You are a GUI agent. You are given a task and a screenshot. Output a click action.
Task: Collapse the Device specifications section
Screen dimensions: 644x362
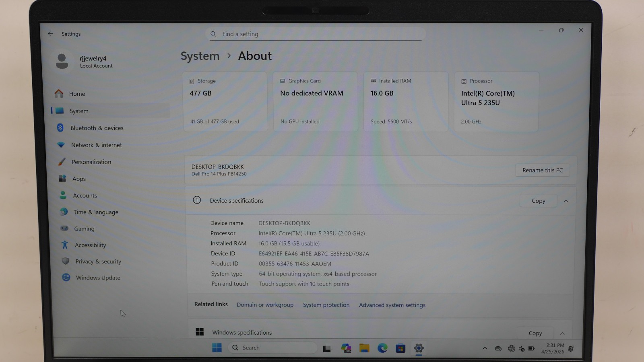566,201
